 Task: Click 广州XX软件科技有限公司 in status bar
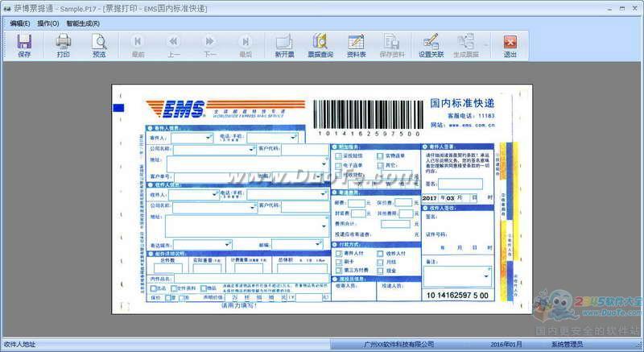pos(398,344)
